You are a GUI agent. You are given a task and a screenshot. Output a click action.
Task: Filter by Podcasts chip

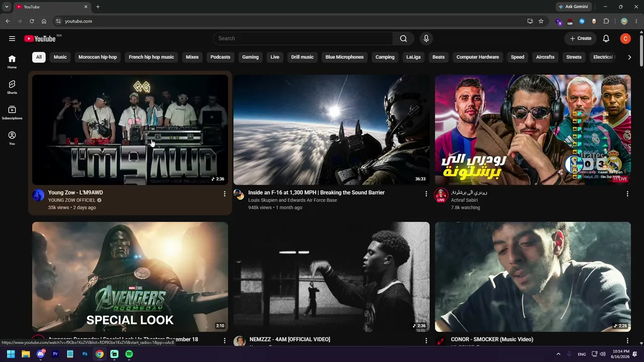pos(220,57)
